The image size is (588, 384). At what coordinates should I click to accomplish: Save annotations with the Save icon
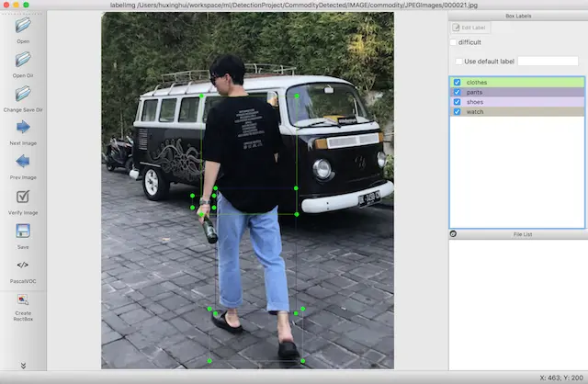23,231
